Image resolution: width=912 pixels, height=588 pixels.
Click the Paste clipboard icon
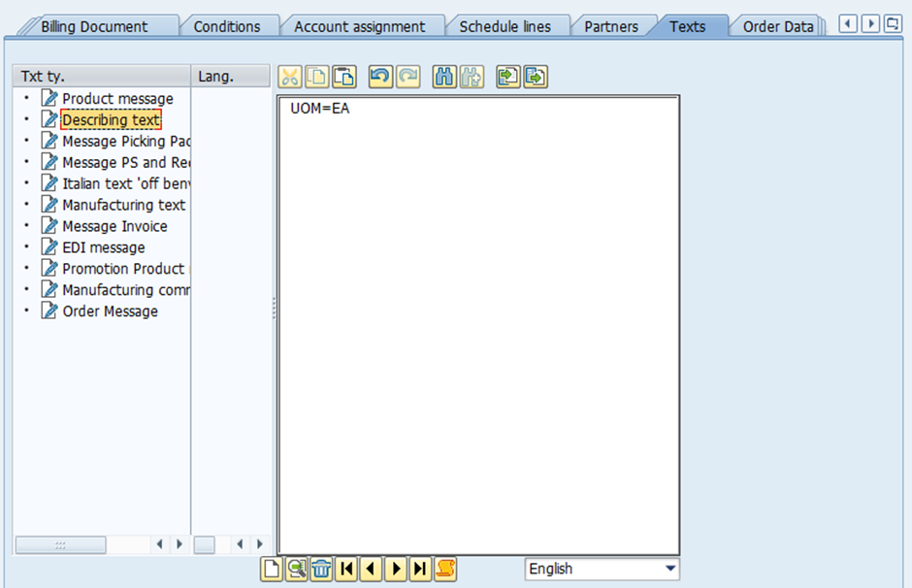pos(343,77)
